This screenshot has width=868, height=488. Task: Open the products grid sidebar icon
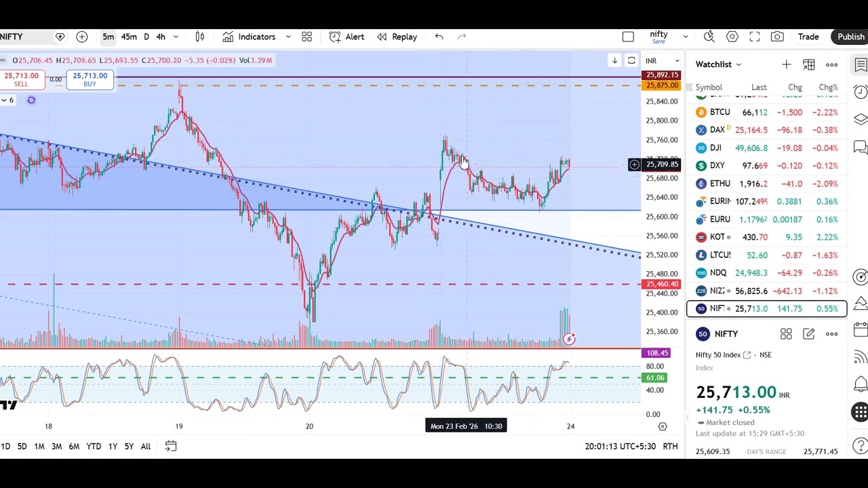pos(860,411)
